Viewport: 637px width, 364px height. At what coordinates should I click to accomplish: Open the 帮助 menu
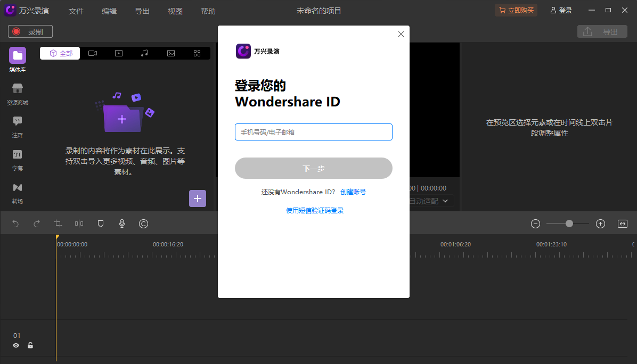tap(208, 11)
